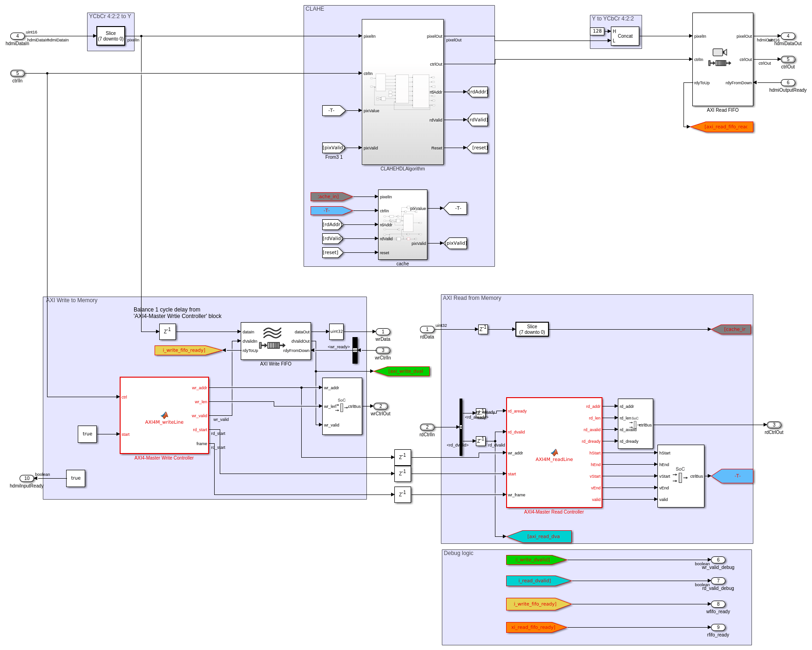Select the constant block with value 128
Screen dimensions: 812x650
pyautogui.click(x=597, y=31)
